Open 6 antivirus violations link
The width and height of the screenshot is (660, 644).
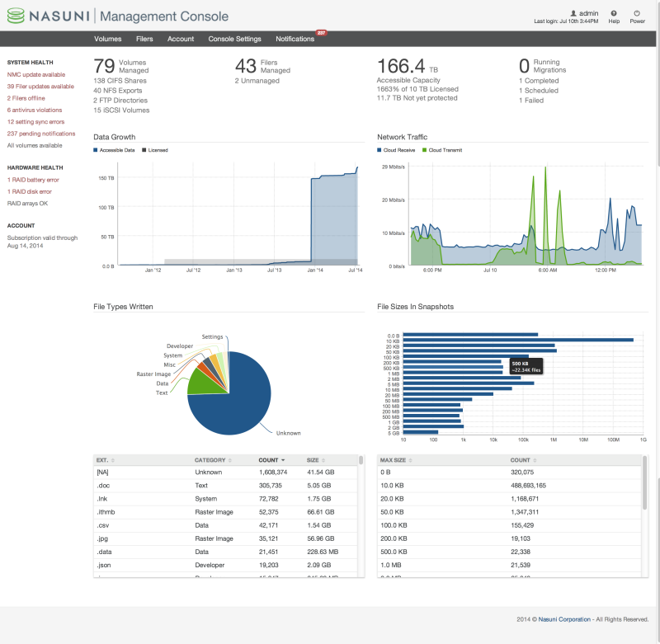coord(35,110)
